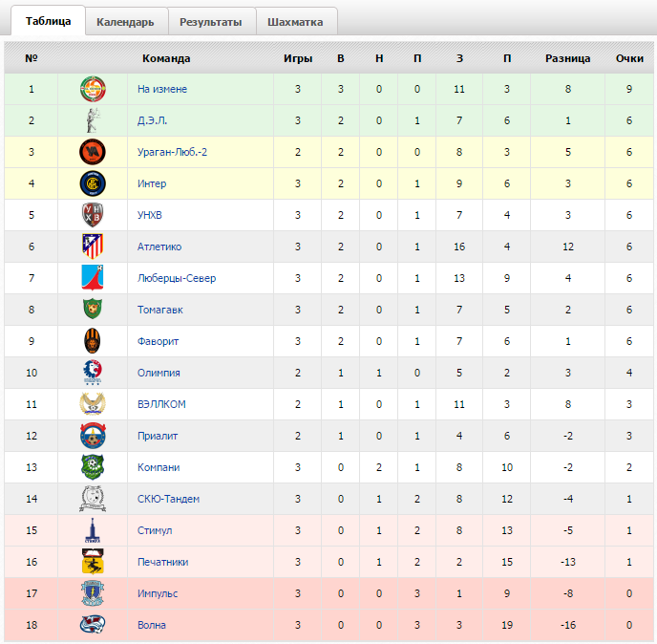Switch to the Календарь tab

(x=125, y=22)
